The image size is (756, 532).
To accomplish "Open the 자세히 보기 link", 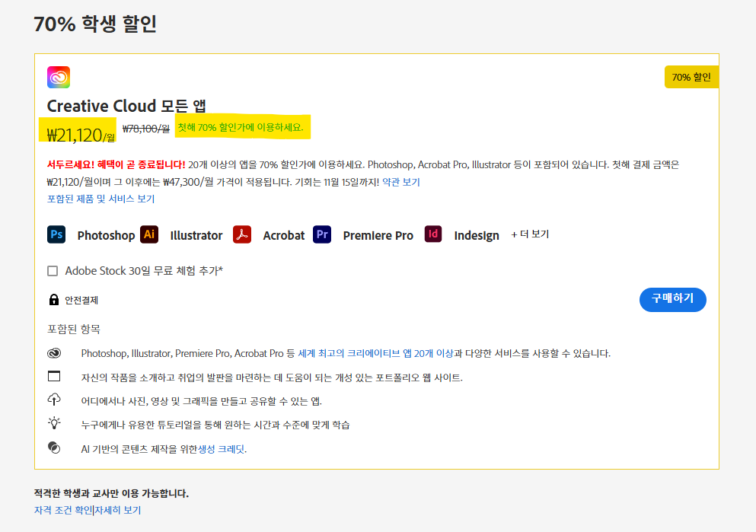I will pos(118,510).
